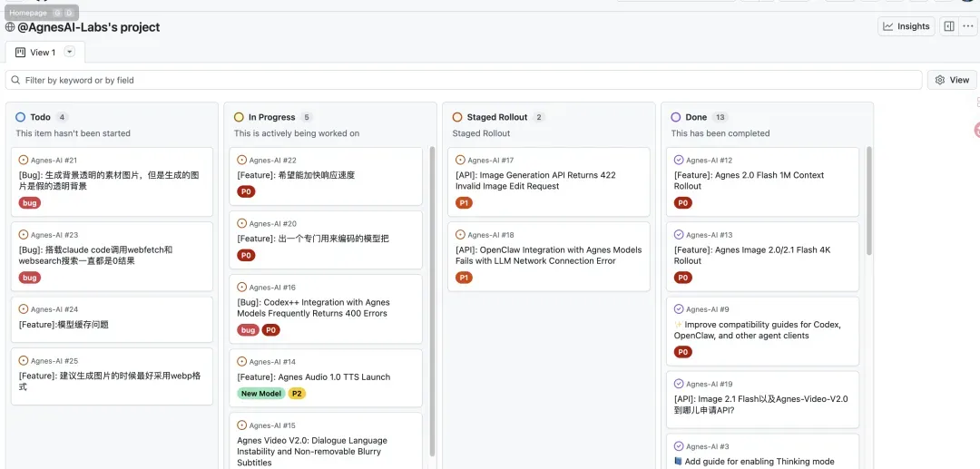The width and height of the screenshot is (980, 469).
Task: Click open-issue icon on Agnes-AI #20
Action: coord(242,223)
